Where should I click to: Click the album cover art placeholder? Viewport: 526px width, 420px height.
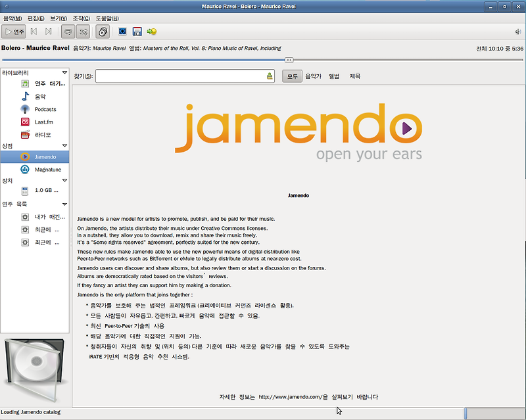tap(35, 369)
